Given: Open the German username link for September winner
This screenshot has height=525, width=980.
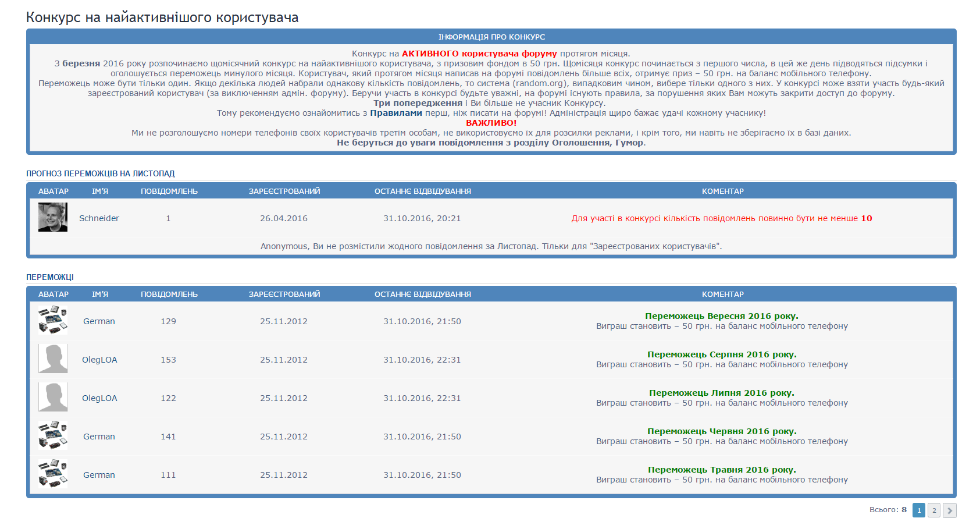Looking at the screenshot, I should tap(99, 321).
